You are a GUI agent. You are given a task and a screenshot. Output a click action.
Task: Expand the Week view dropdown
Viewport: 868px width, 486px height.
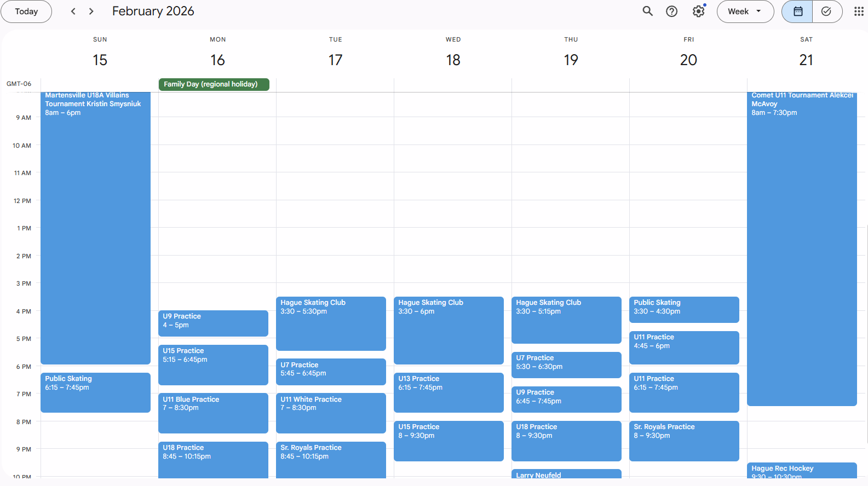pos(745,11)
